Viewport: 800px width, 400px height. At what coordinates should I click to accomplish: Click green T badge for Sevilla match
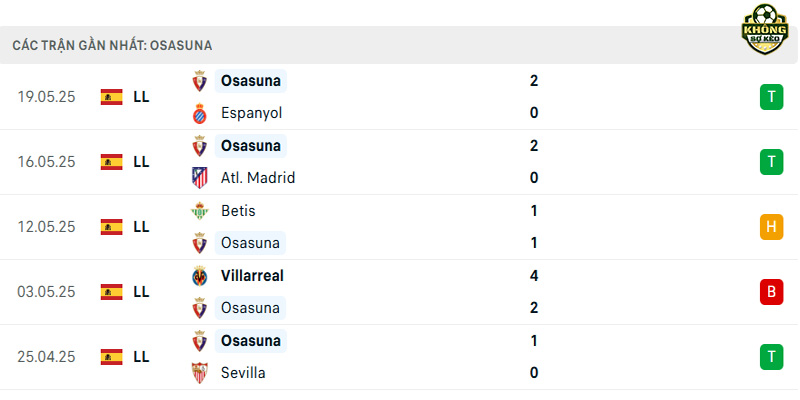click(771, 357)
